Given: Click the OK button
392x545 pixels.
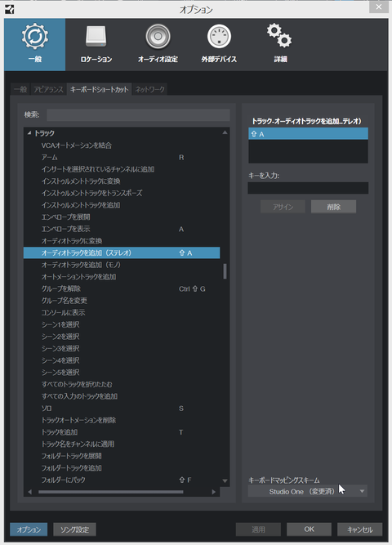Looking at the screenshot, I should click(309, 529).
